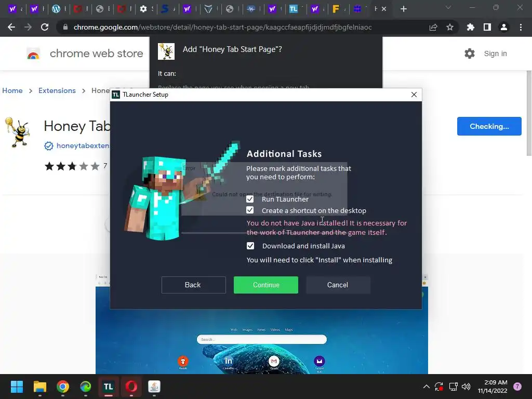Open notifications badge showing 7

pos(517,387)
